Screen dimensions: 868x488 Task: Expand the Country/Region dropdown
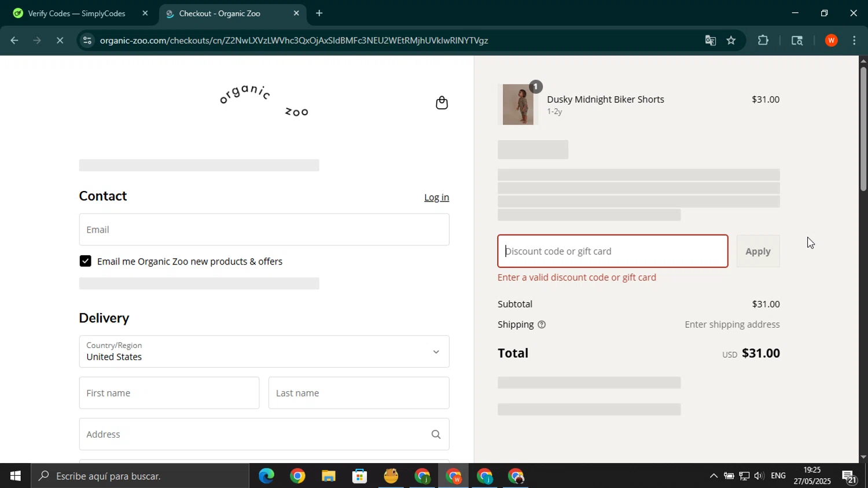point(264,351)
